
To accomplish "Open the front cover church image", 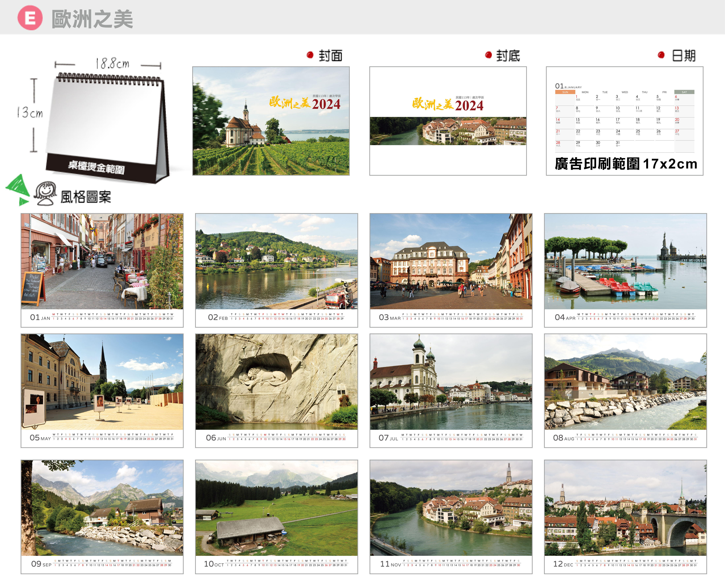I will pyautogui.click(x=271, y=121).
